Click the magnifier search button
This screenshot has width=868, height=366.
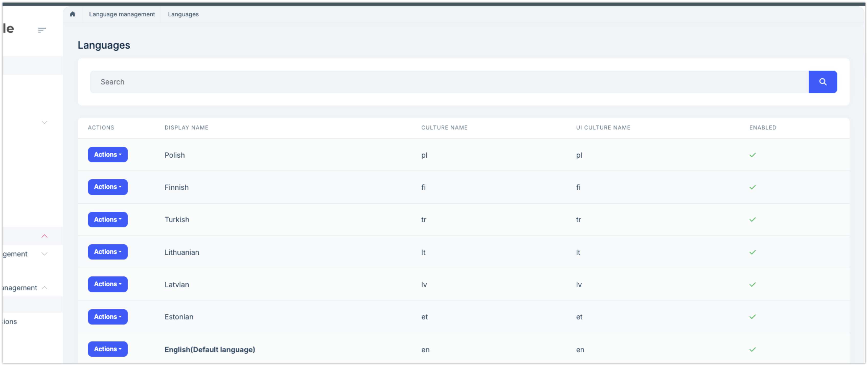pyautogui.click(x=823, y=82)
